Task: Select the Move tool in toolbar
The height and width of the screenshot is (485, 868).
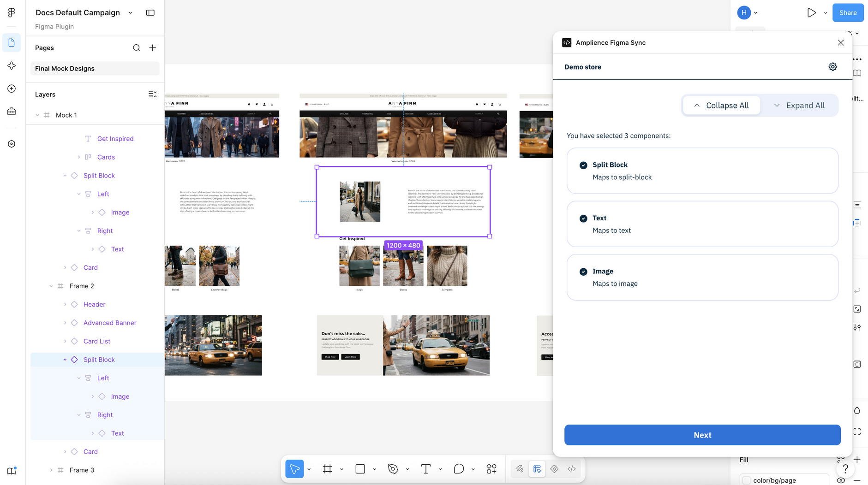Action: coord(294,469)
